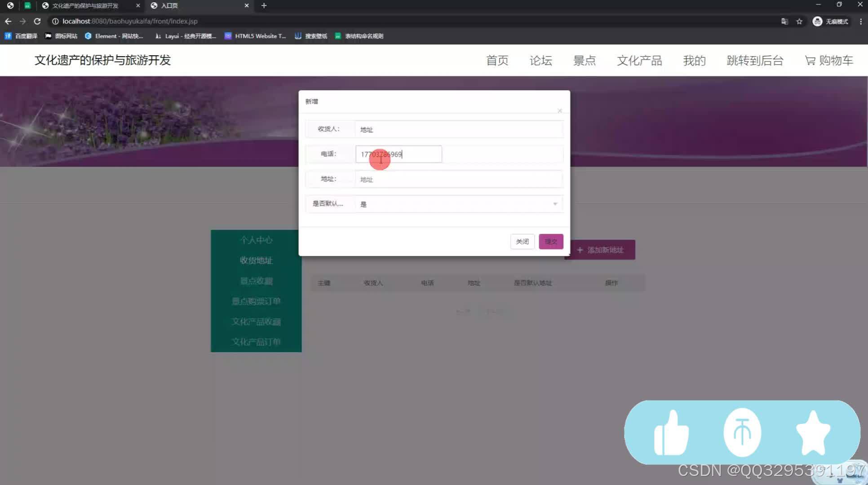
Task: Click the 主键 column header
Action: click(x=324, y=283)
